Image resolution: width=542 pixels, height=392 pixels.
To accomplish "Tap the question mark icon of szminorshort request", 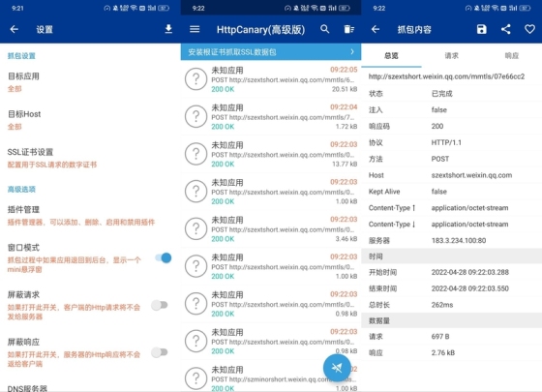I will tap(196, 378).
